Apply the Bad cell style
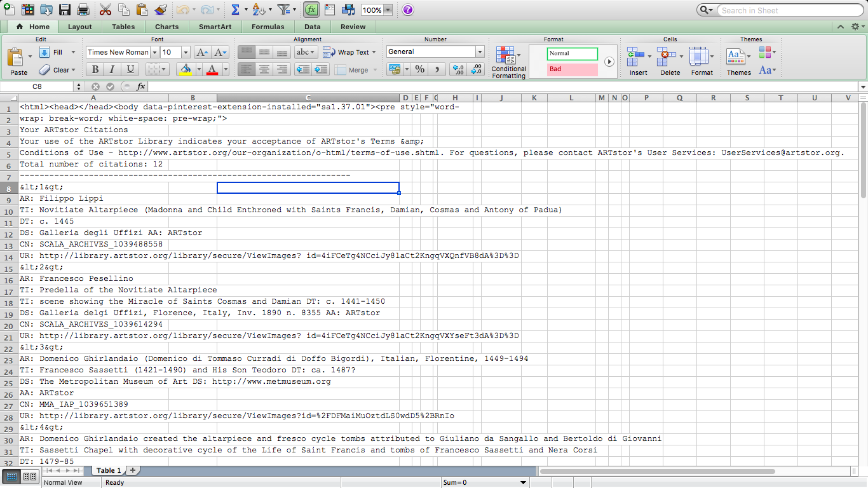Viewport: 868px width, 488px height. [573, 69]
